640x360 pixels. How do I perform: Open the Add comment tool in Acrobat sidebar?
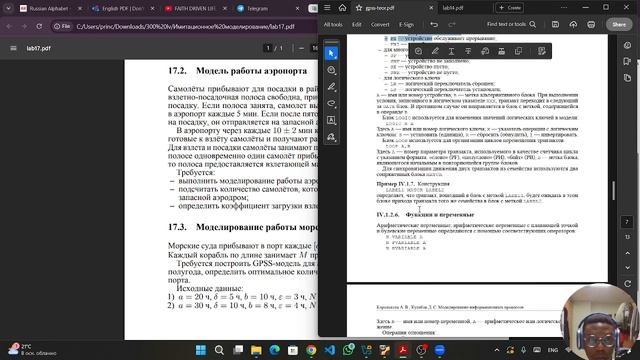[331, 70]
